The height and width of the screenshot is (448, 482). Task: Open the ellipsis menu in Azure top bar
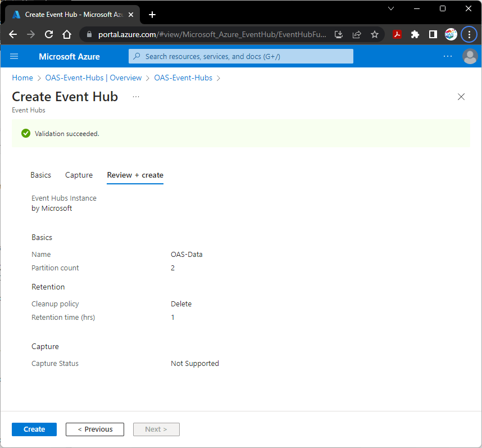pyautogui.click(x=448, y=56)
